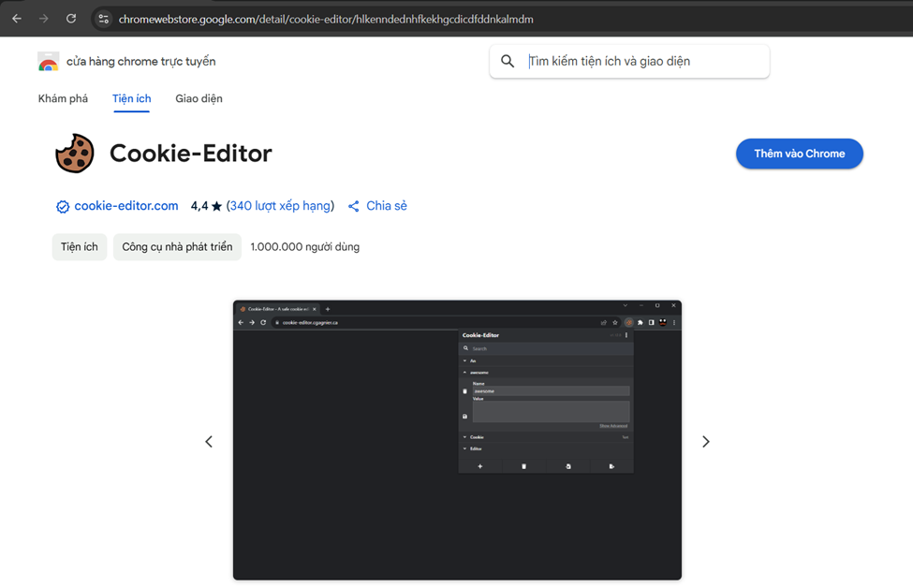Open site information icon in address bar
This screenshot has width=913, height=588.
[104, 20]
